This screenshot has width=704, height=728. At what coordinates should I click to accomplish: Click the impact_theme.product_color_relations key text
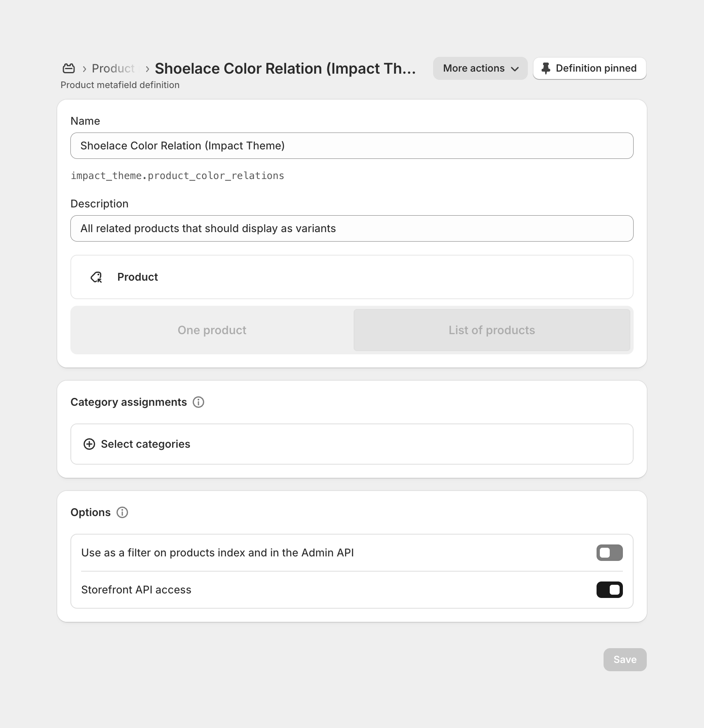click(x=177, y=176)
